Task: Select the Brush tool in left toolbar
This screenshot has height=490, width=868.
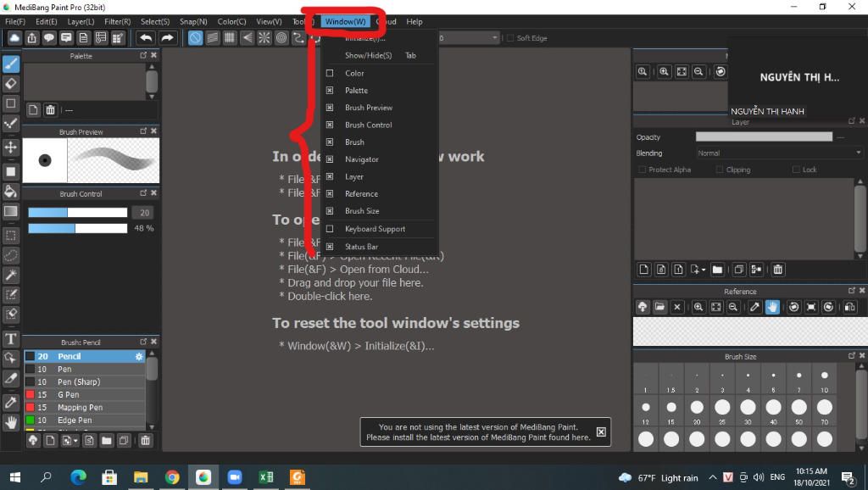Action: pos(10,64)
